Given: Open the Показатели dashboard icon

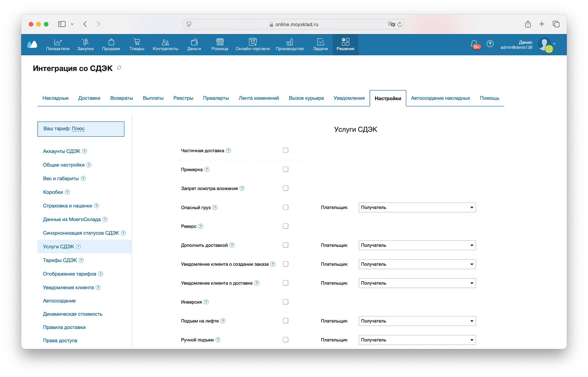Looking at the screenshot, I should coord(58,42).
